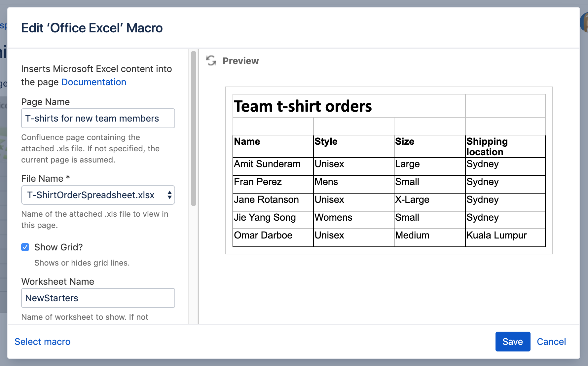The image size is (588, 366).
Task: Click the refresh preview icon
Action: tap(211, 61)
